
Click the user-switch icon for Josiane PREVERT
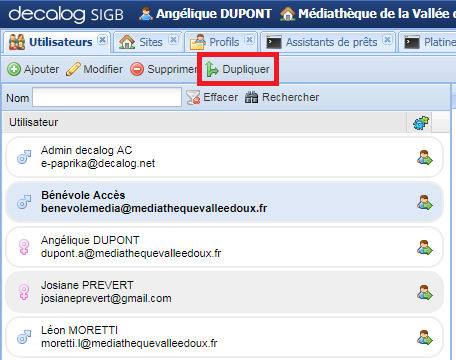(425, 292)
